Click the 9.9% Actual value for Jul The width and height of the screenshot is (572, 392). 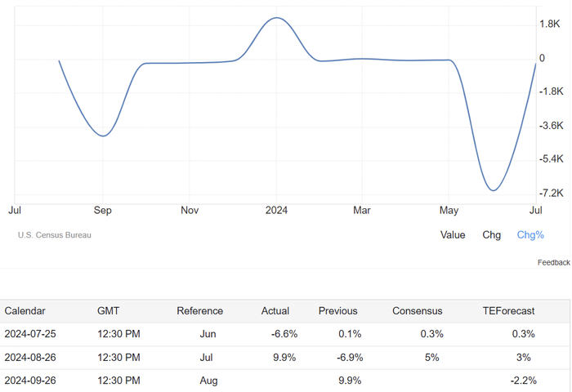pos(284,358)
